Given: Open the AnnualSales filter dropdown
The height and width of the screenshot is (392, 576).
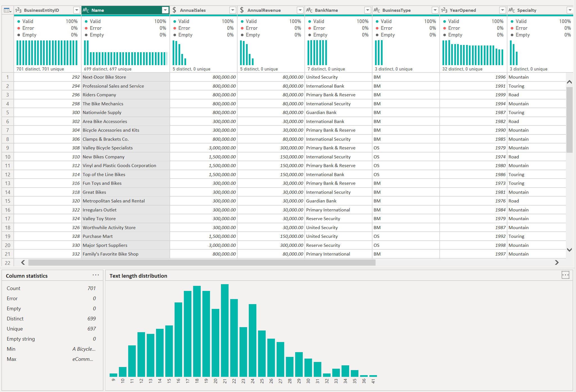Looking at the screenshot, I should pyautogui.click(x=233, y=10).
